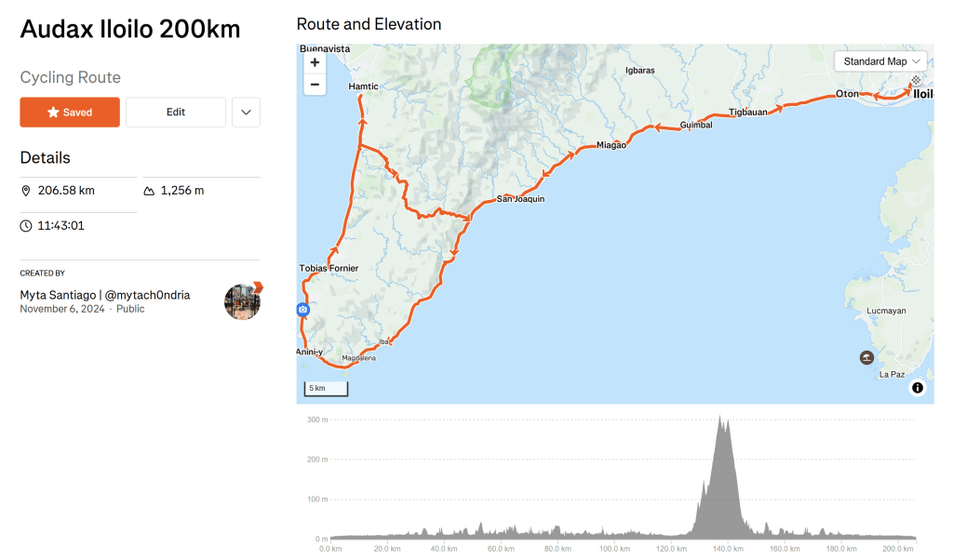
Task: Click the Iloilo city label on map
Action: [x=923, y=94]
